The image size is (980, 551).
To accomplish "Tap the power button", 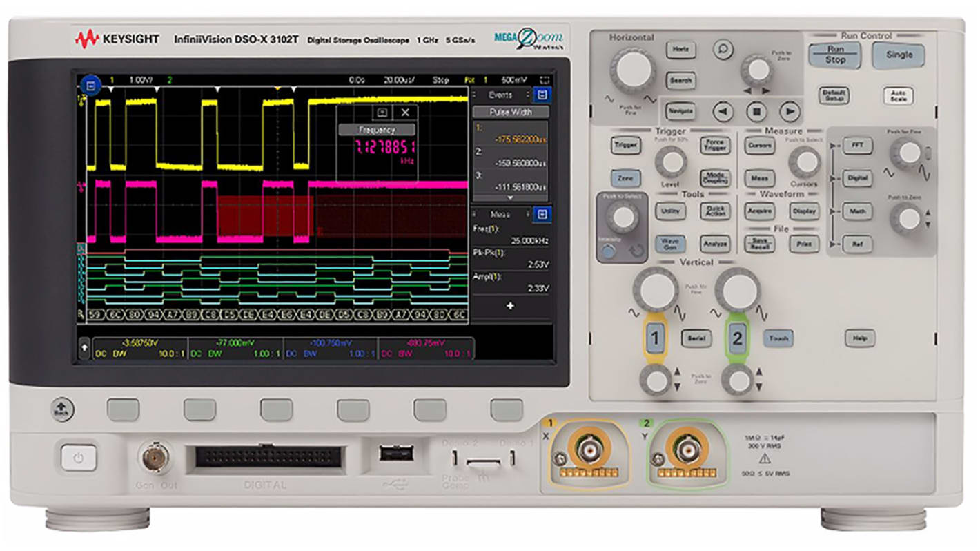I will (x=78, y=458).
